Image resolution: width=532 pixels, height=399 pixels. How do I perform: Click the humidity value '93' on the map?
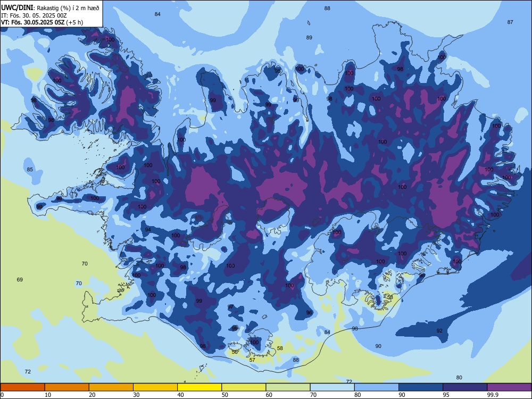point(355,328)
